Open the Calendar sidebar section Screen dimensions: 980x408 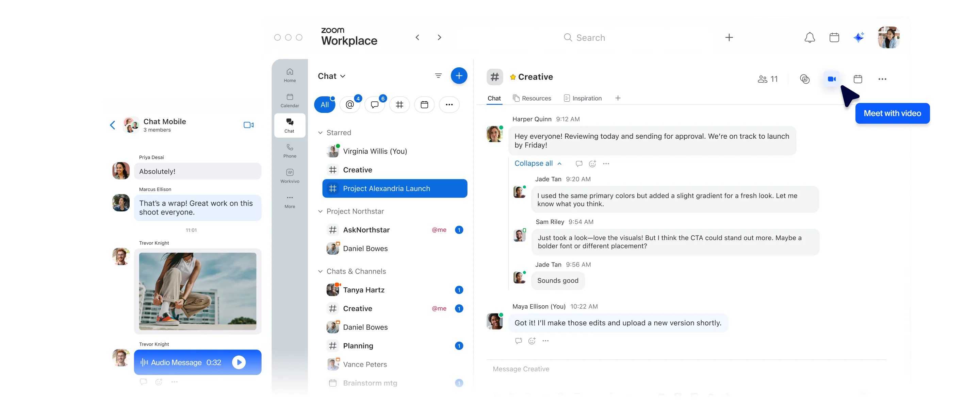290,100
